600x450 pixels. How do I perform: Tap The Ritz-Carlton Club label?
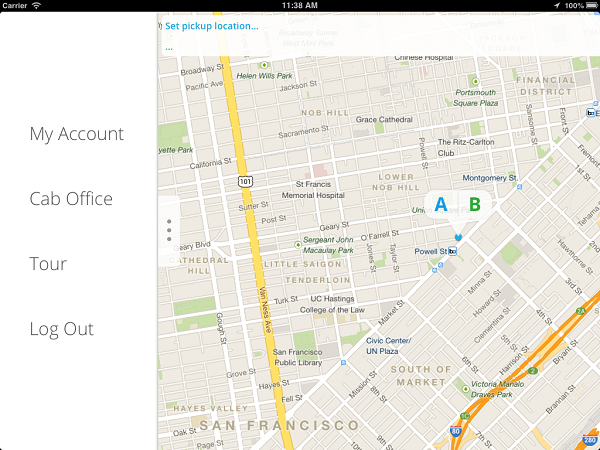pos(466,147)
